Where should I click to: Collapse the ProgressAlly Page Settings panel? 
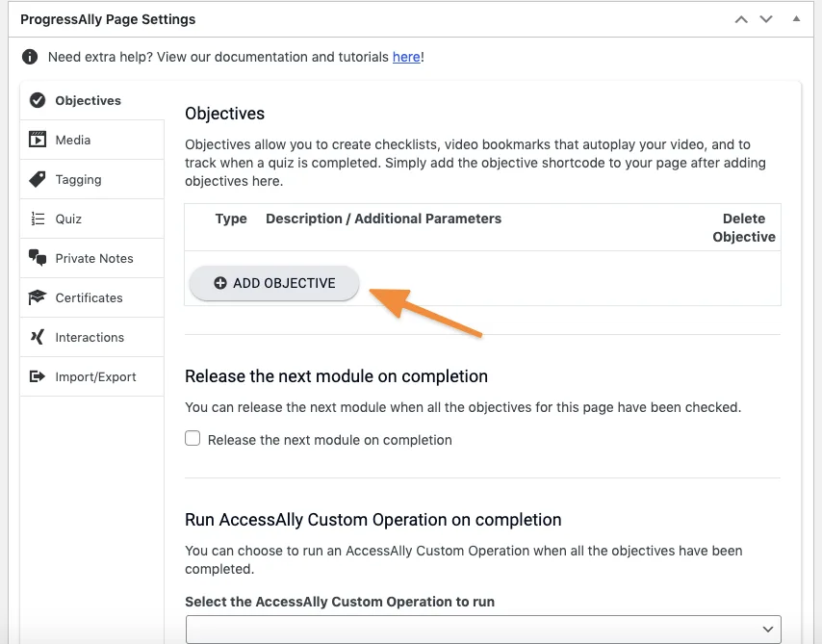click(796, 19)
